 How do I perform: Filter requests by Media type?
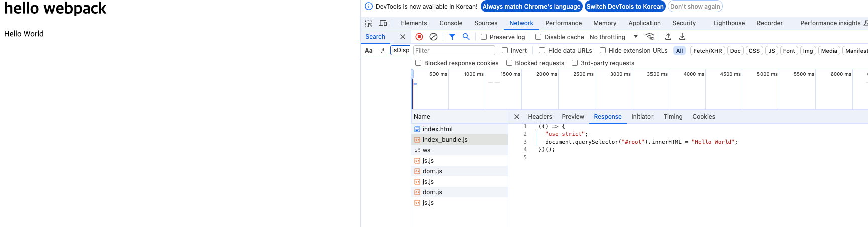click(829, 51)
